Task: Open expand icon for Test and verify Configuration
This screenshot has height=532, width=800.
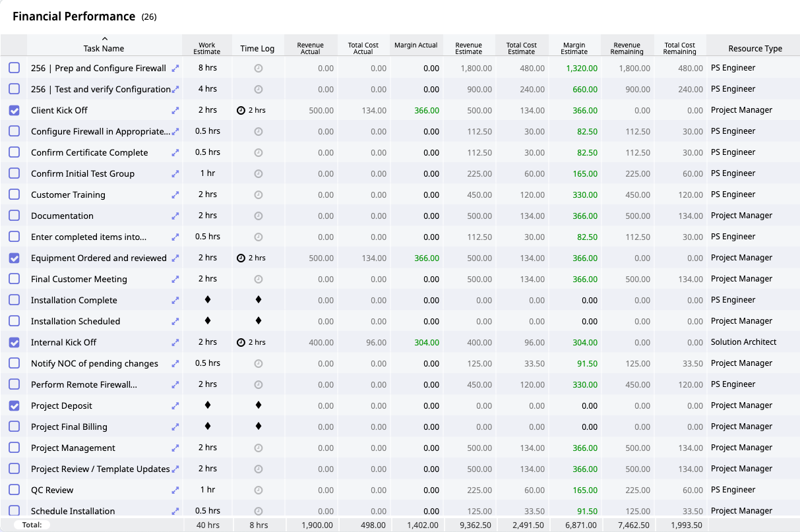Action: [x=175, y=90]
